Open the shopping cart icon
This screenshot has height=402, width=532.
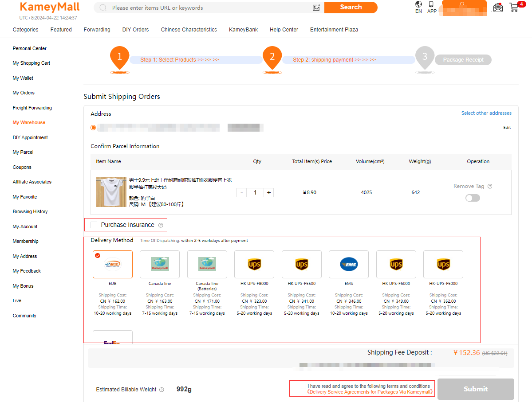click(515, 7)
